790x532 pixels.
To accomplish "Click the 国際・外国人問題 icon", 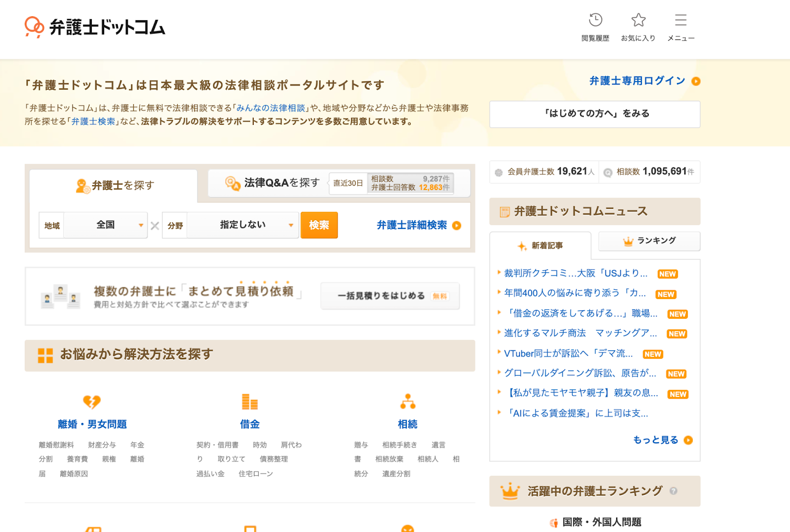I will click(x=554, y=523).
